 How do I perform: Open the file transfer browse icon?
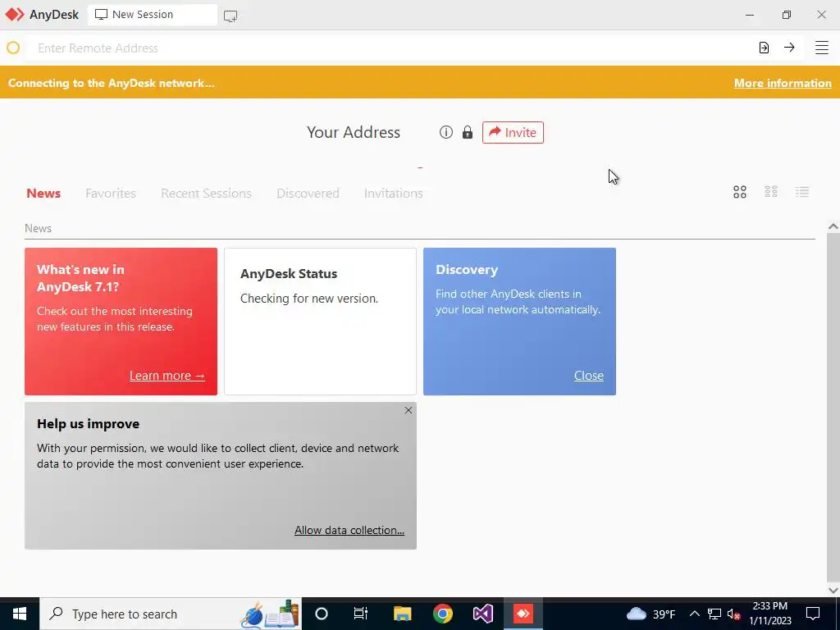coord(764,48)
